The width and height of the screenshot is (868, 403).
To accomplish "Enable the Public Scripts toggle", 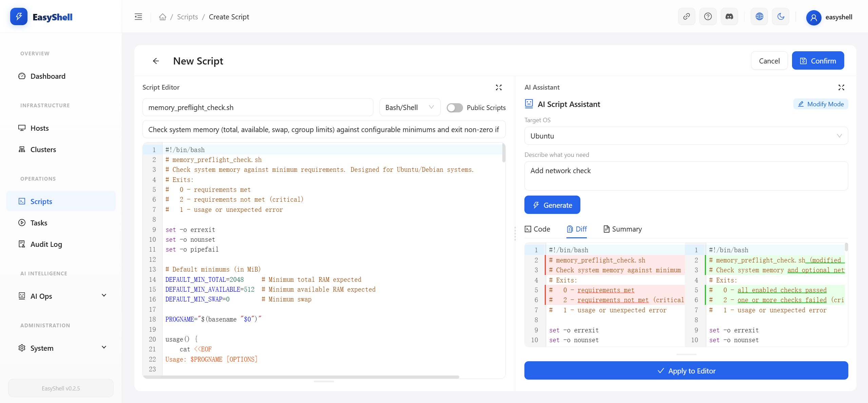I will tap(454, 107).
